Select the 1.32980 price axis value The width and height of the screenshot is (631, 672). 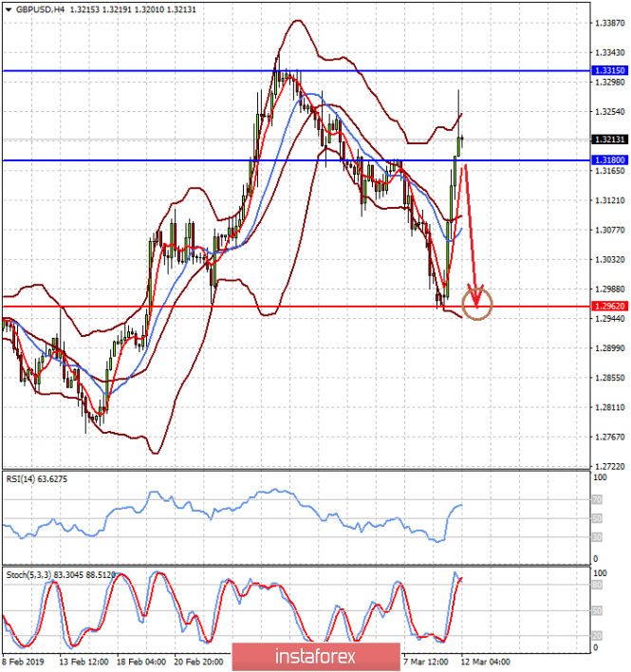click(610, 82)
